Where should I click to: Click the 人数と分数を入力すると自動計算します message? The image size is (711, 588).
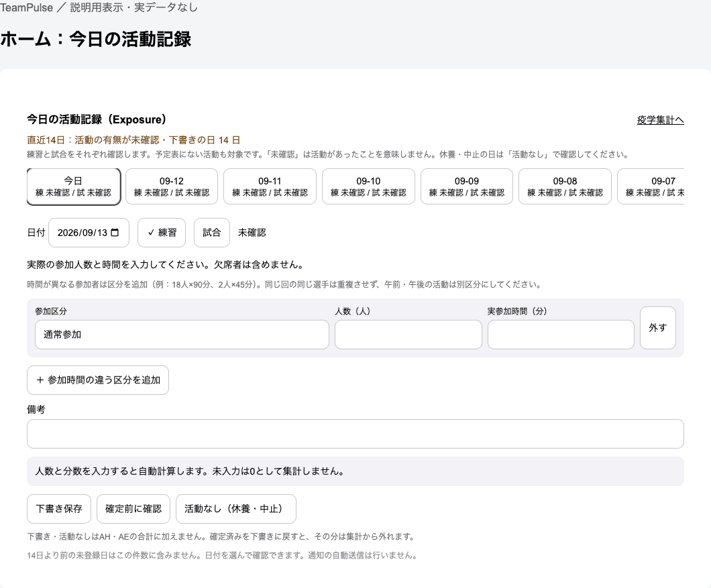tap(355, 471)
